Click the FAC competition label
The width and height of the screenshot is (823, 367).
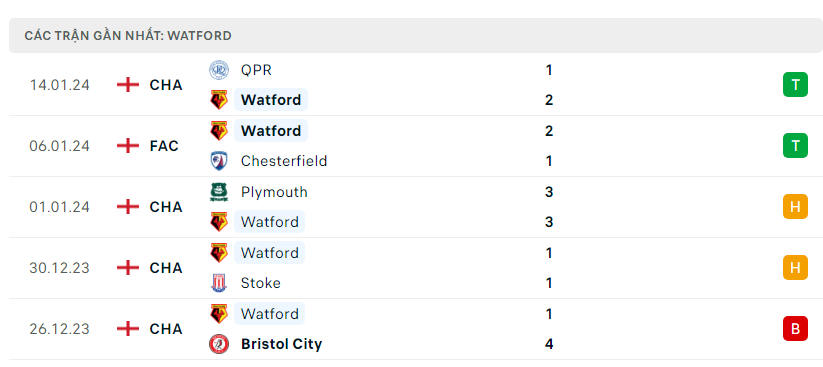164,145
